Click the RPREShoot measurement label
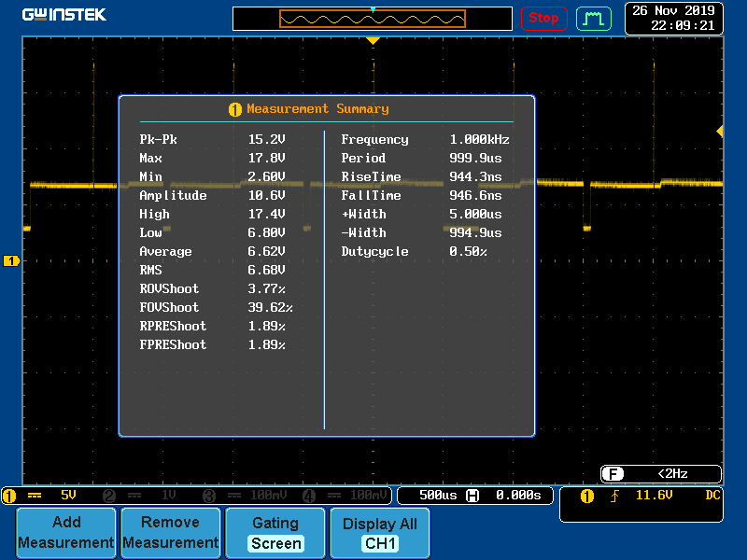Viewport: 747px width, 560px height. [173, 326]
